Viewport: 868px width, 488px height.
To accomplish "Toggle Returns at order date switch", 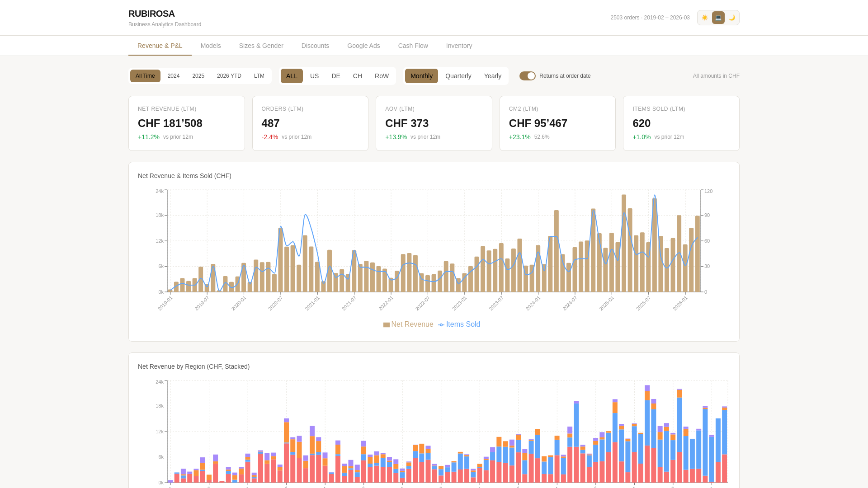I will tap(527, 76).
